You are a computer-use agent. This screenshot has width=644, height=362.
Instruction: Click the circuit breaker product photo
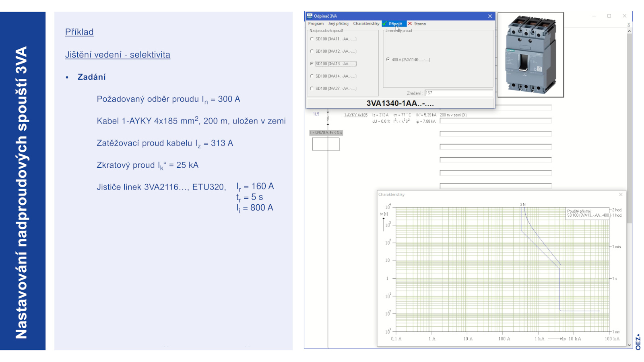point(530,55)
